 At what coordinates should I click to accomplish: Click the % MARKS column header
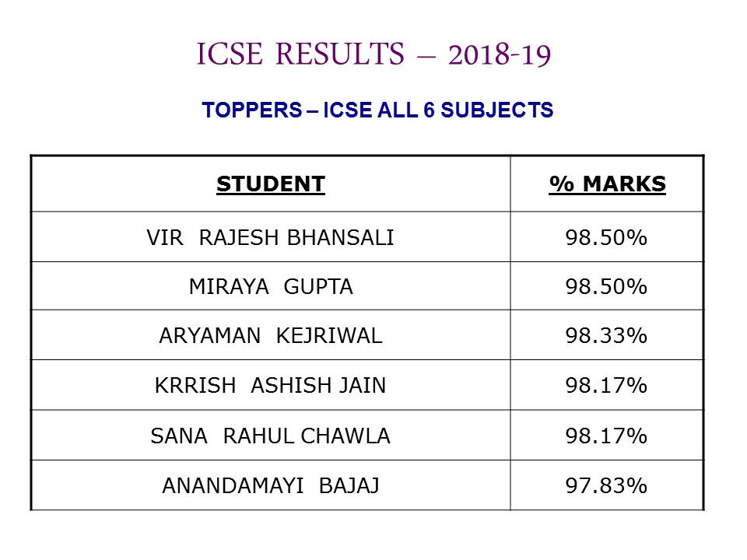coord(607,184)
